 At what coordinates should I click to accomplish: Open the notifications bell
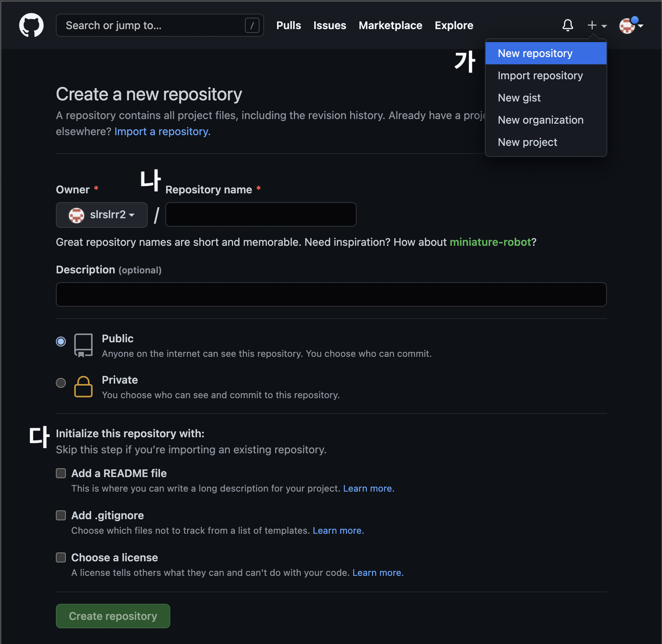point(568,25)
